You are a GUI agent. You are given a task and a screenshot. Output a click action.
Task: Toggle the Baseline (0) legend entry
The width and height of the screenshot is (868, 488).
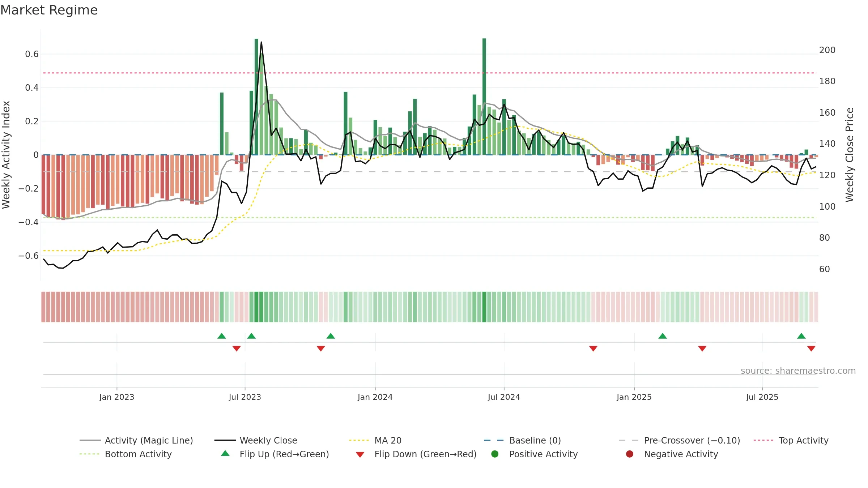(x=522, y=440)
